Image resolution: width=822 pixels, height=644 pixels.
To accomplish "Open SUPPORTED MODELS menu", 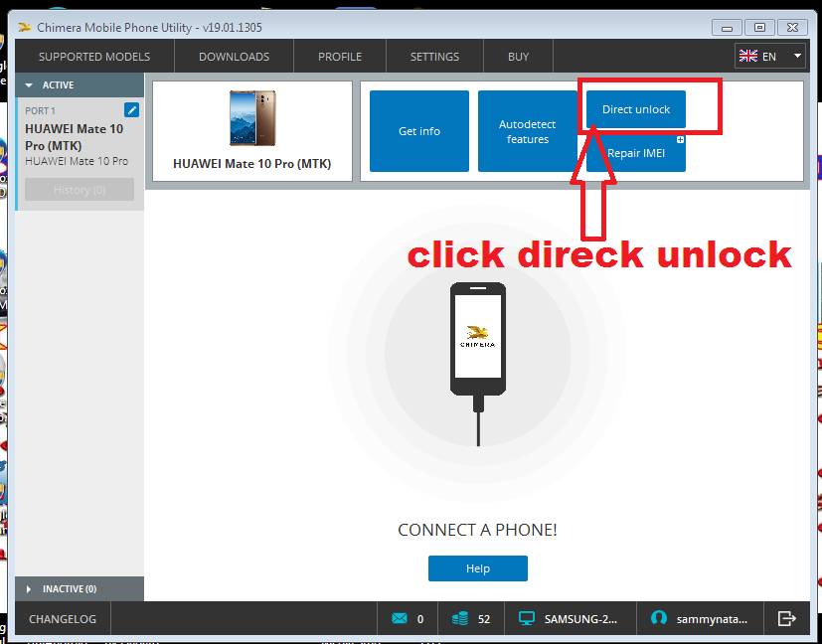I will 94,57.
